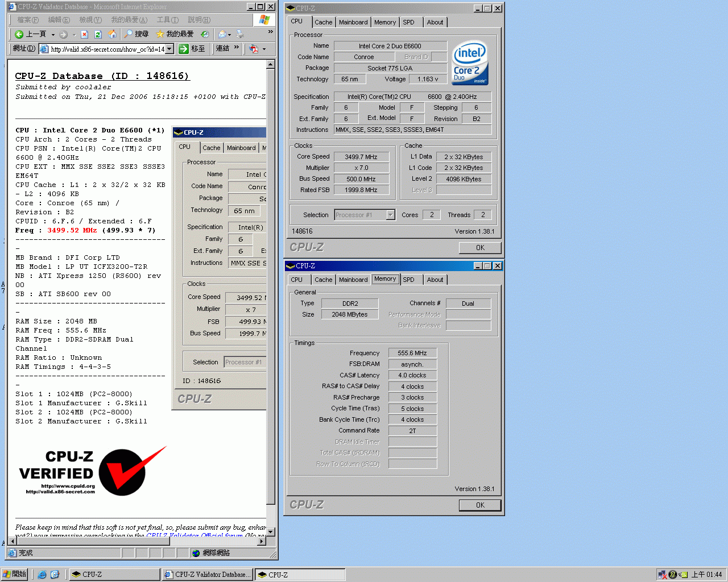
Task: Open the Search (搜尋) toolbar button
Action: (x=136, y=34)
